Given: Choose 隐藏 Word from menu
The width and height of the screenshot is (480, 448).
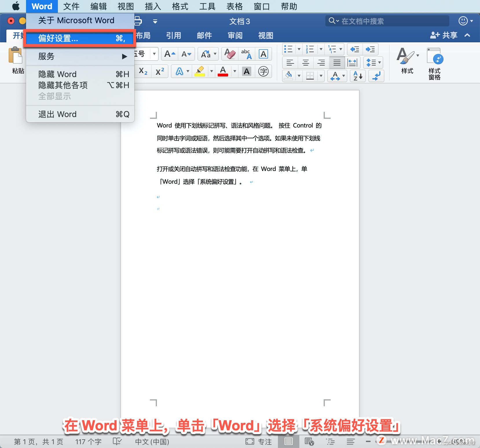Looking at the screenshot, I should (80, 74).
